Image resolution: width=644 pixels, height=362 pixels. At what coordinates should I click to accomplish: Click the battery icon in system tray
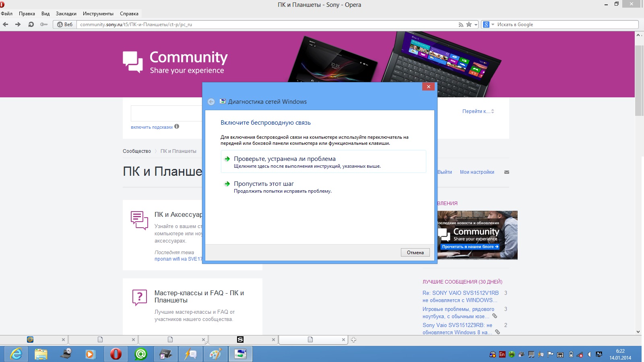click(x=571, y=354)
